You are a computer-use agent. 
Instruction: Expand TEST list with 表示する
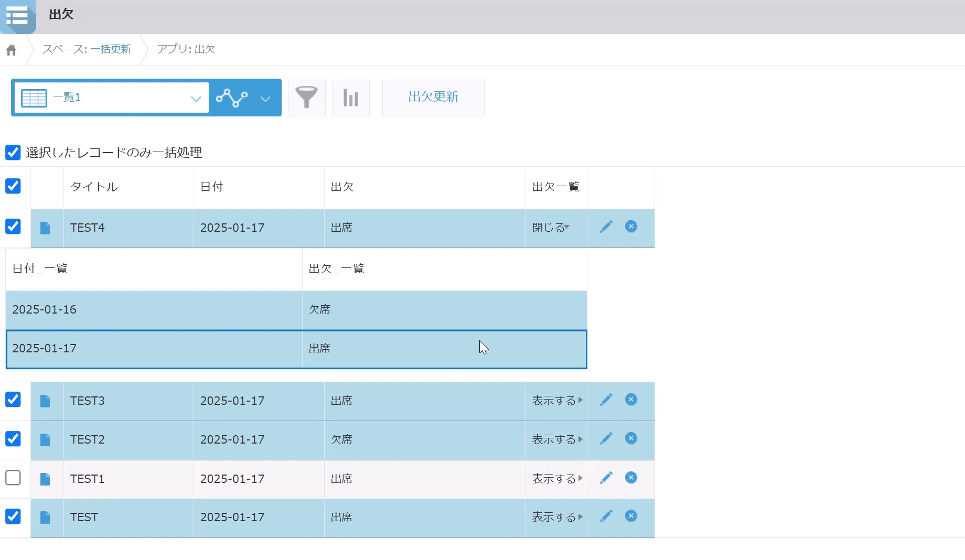557,517
